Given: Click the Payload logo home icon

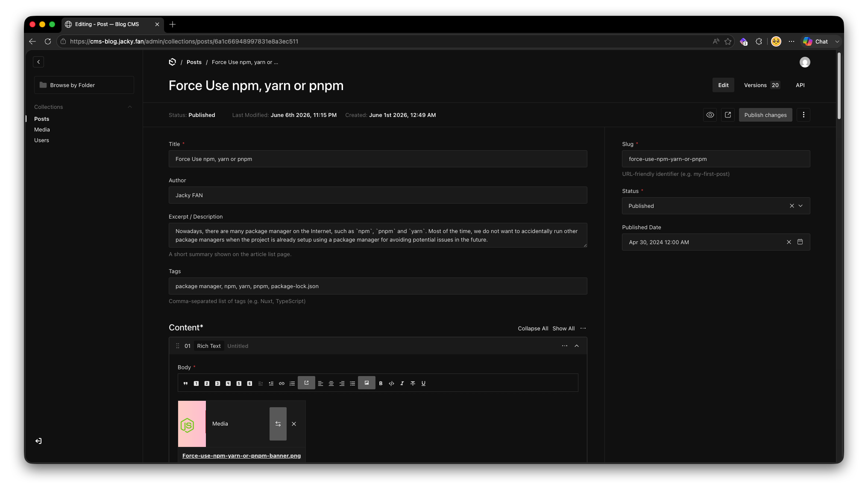Looking at the screenshot, I should pos(173,62).
